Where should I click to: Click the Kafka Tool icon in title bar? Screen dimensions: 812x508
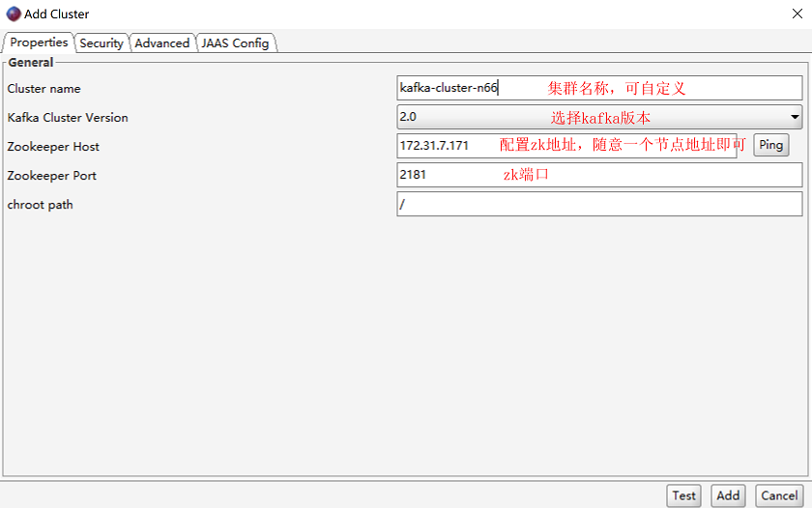[x=14, y=14]
